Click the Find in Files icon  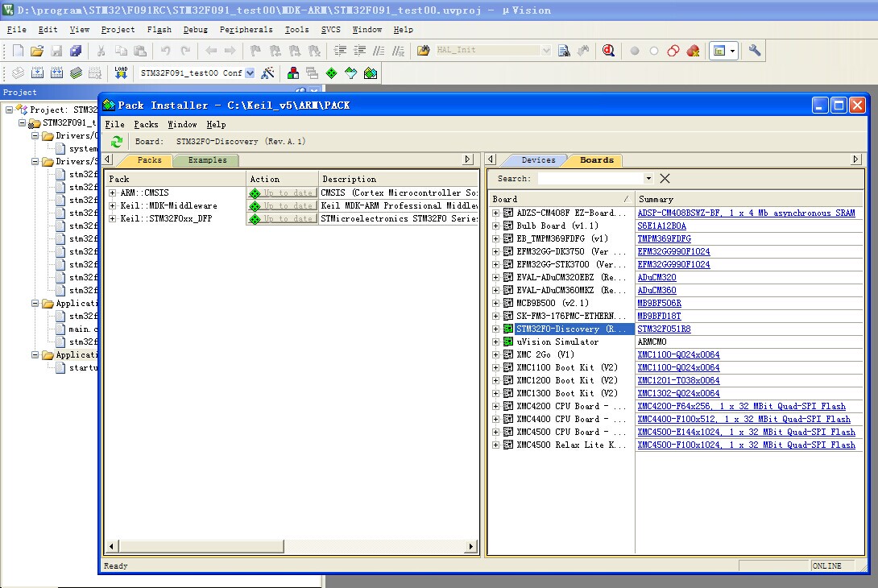coord(424,51)
